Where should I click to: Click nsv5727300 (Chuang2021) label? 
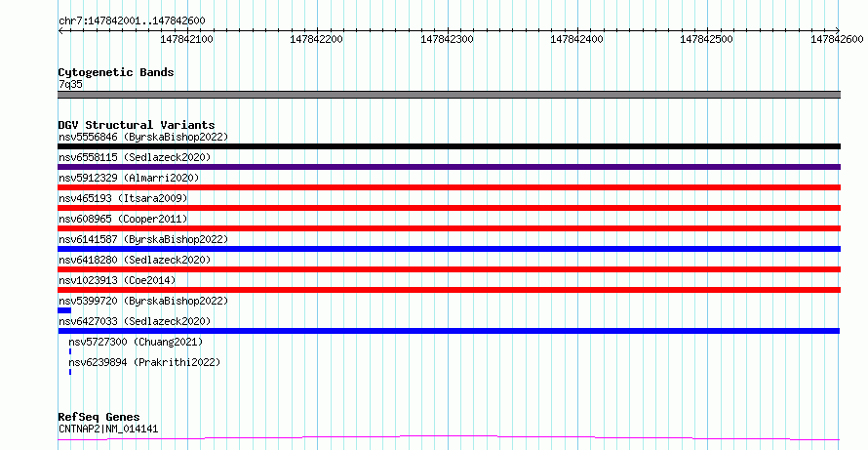tap(136, 342)
